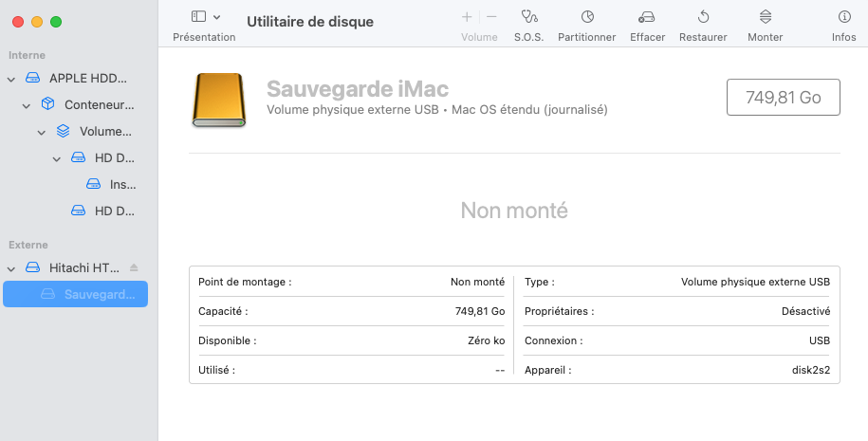Click the Conteneur cube icon
The image size is (868, 441).
pos(47,104)
